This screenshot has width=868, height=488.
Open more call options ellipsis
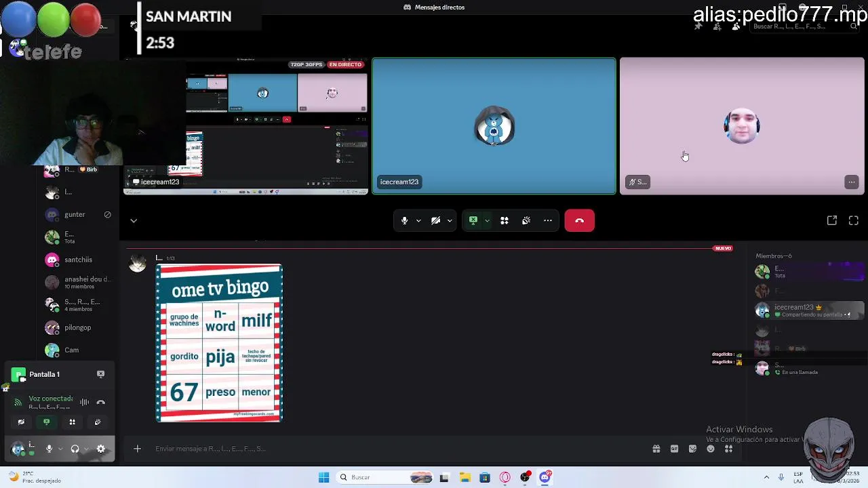[548, 220]
